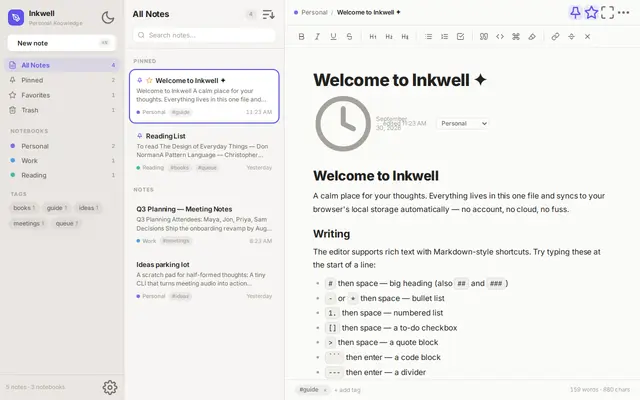Click the clock icon in the note

point(343,124)
